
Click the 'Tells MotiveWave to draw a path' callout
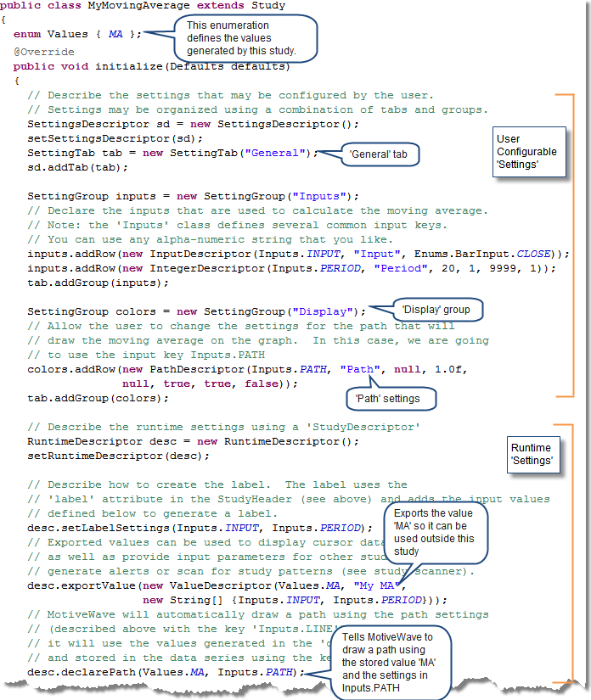point(396,664)
